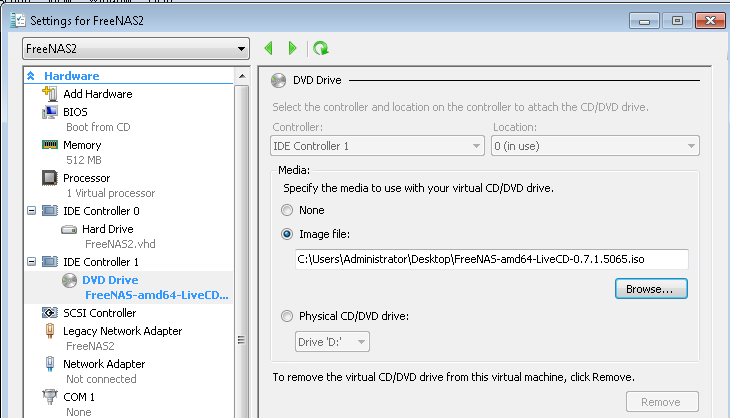Click the Browse... button
Screen dimensions: 730x418
coord(651,289)
